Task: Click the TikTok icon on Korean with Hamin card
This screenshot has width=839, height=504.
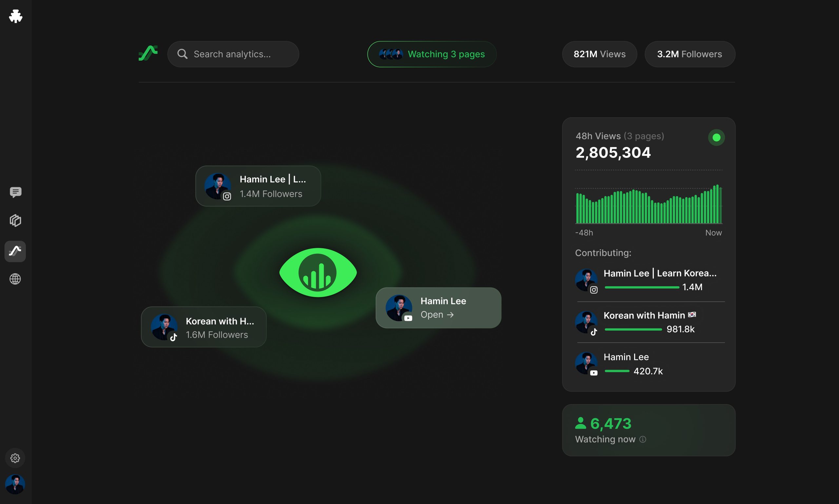Action: point(173,337)
